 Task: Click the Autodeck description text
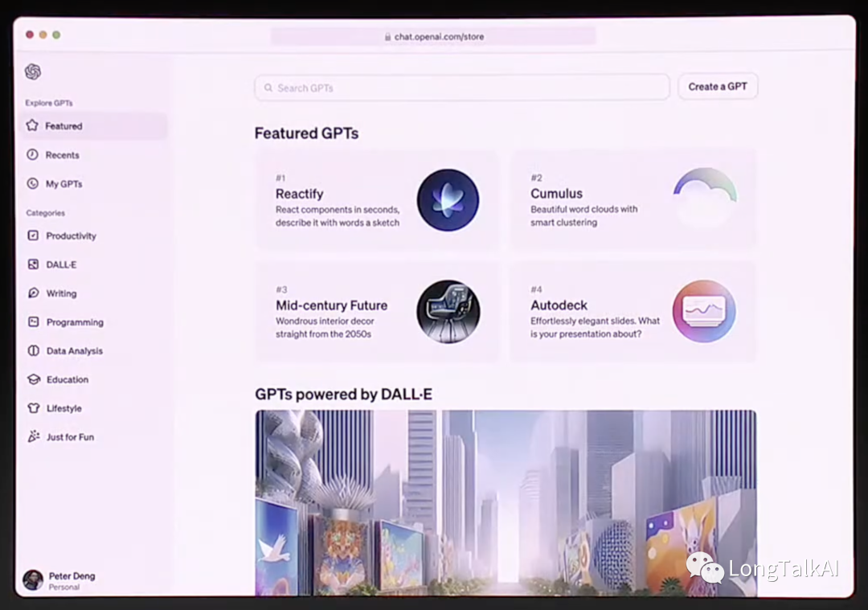click(595, 327)
